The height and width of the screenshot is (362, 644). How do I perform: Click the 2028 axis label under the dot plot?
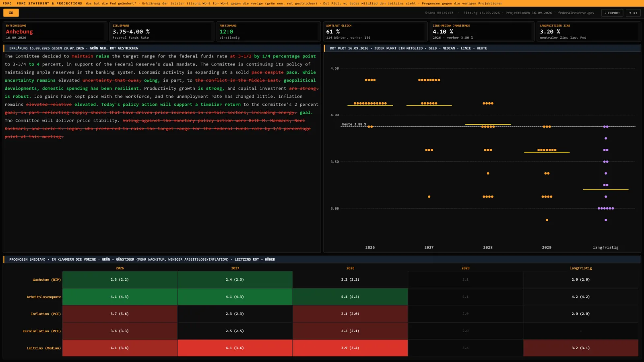(488, 247)
